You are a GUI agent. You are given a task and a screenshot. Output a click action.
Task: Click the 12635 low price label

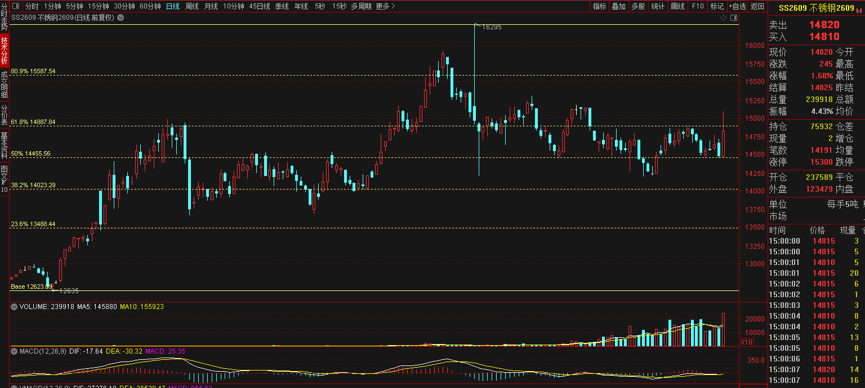tap(69, 290)
